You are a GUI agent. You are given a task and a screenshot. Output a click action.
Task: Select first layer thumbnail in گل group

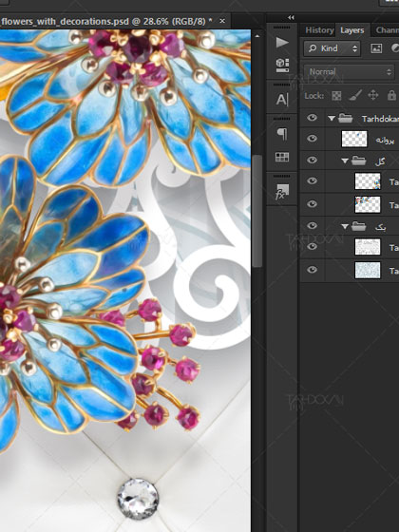click(x=368, y=181)
